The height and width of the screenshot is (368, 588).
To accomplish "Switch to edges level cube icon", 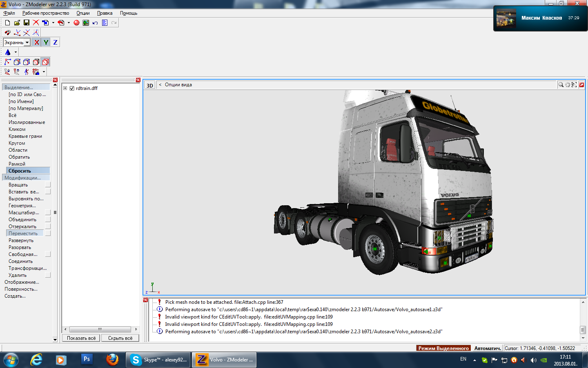I will pos(17,62).
